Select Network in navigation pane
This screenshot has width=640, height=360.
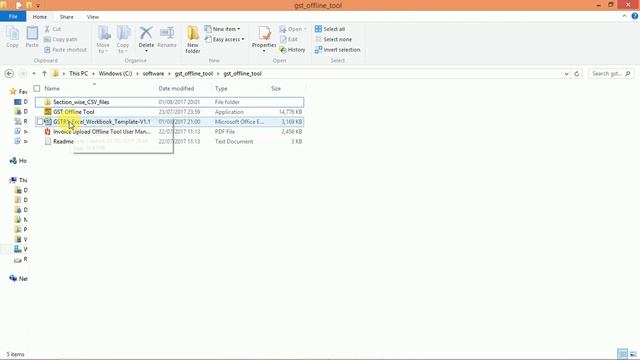[x=18, y=279]
